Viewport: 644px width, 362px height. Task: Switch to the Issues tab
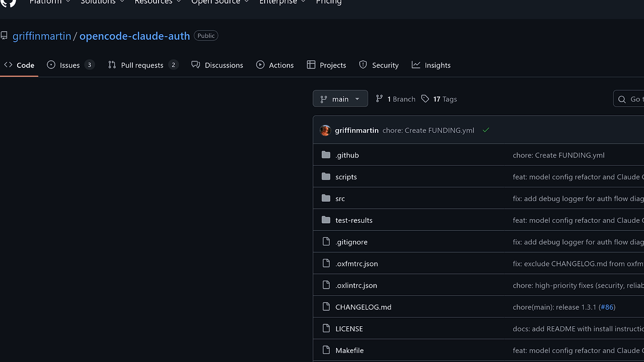(70, 65)
